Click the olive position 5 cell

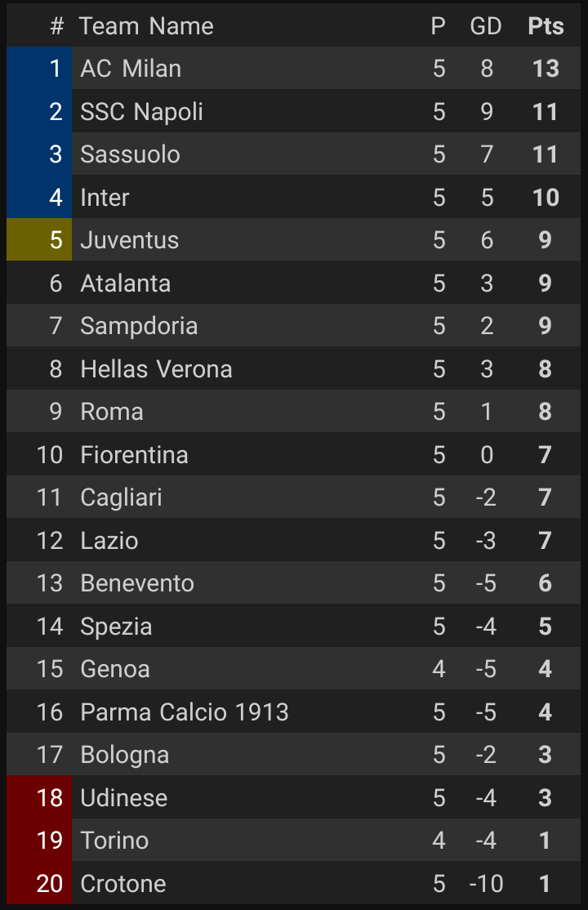(39, 240)
